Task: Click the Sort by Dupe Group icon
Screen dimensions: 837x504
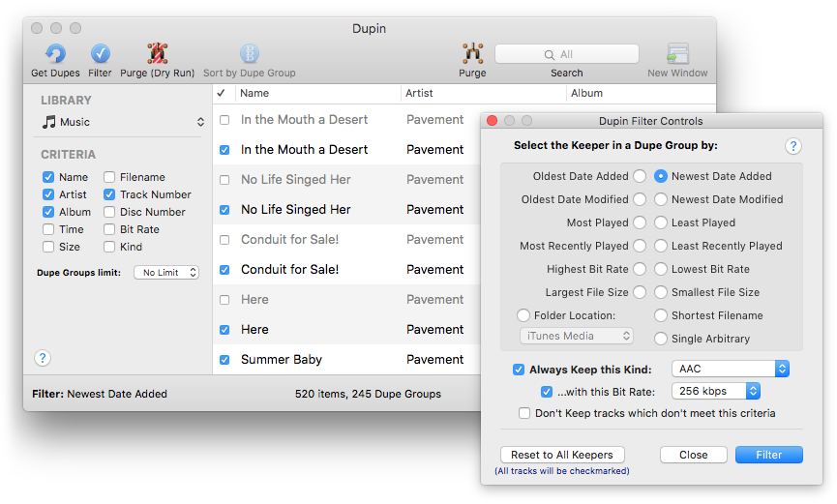Action: (250, 53)
